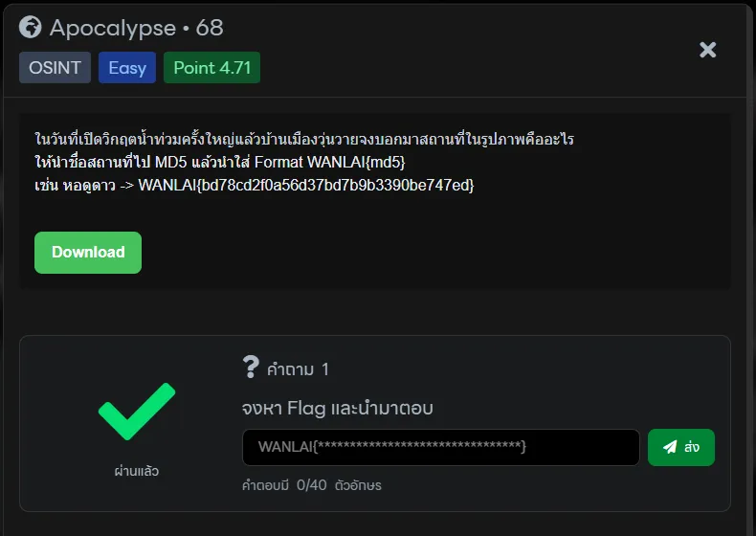The image size is (756, 536).
Task: Close the challenge dialog with the X
Action: [707, 50]
